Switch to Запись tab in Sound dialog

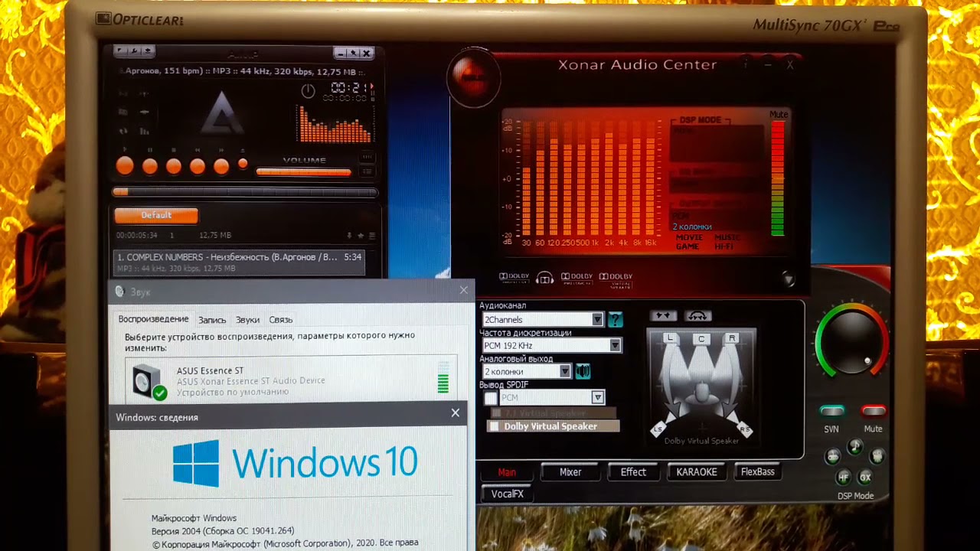212,320
